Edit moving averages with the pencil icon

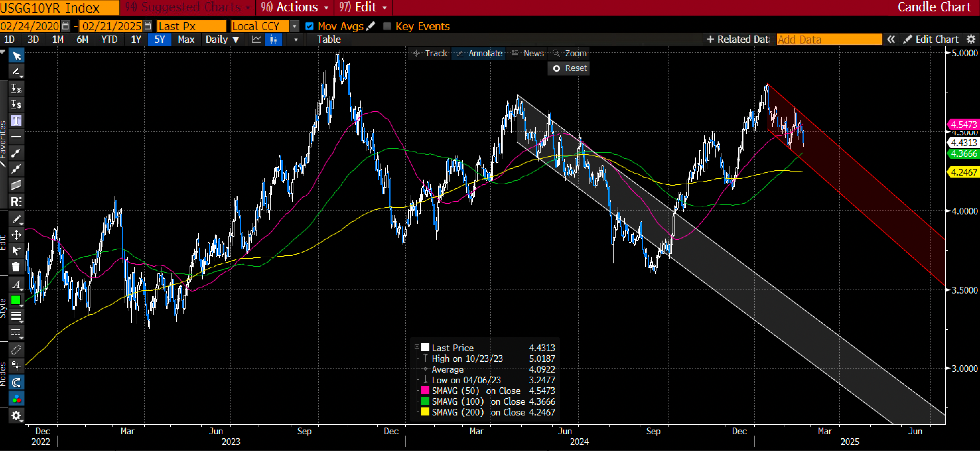(371, 26)
